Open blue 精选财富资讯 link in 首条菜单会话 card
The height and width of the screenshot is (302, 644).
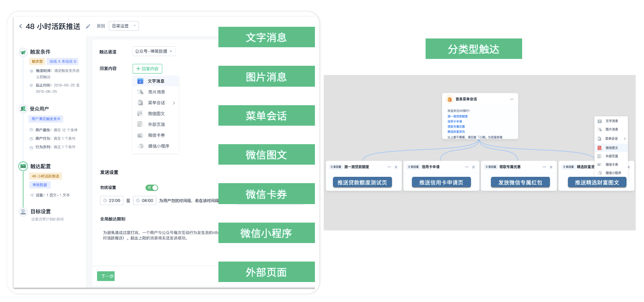[x=456, y=132]
